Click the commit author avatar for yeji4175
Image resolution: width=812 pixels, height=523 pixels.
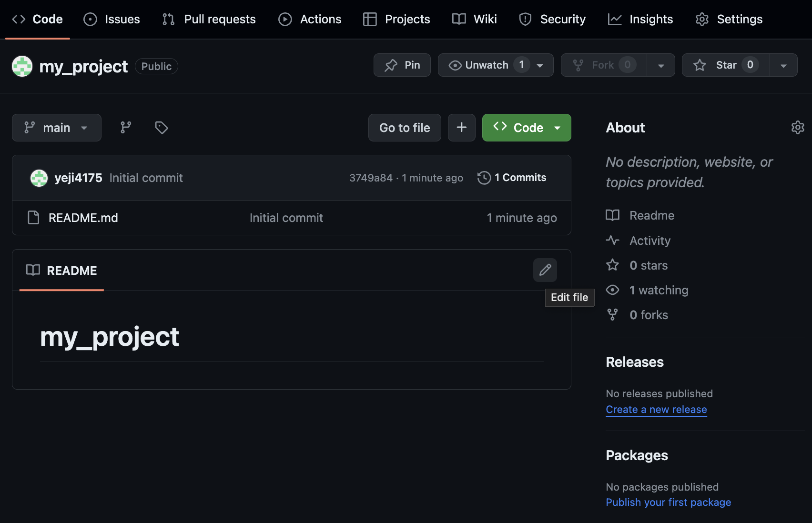39,178
